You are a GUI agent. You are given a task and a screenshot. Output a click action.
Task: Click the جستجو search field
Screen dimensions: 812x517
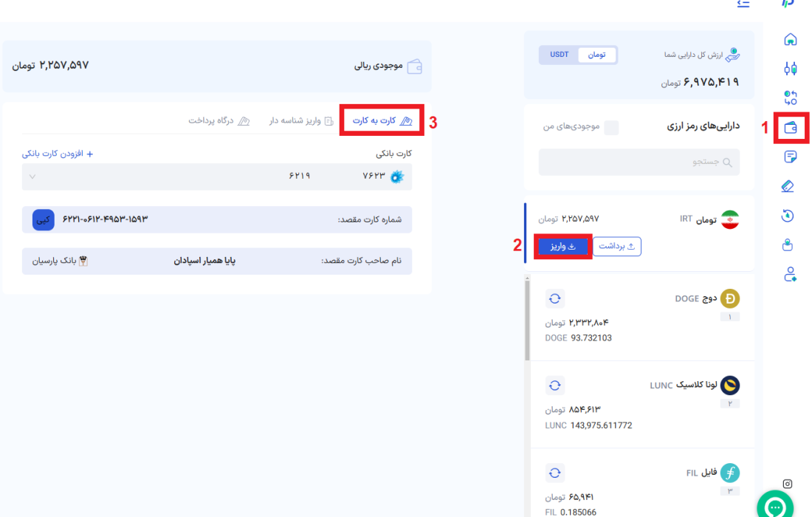point(639,162)
